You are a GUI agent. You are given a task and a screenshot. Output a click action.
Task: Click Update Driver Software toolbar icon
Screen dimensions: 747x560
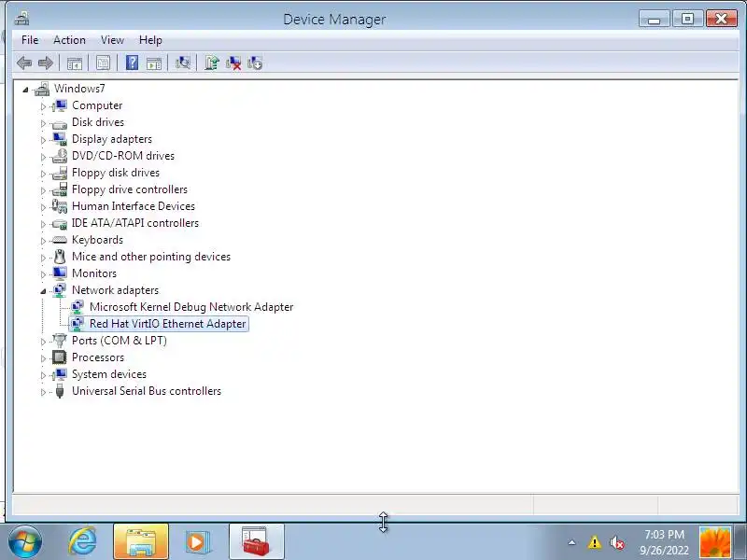click(212, 63)
